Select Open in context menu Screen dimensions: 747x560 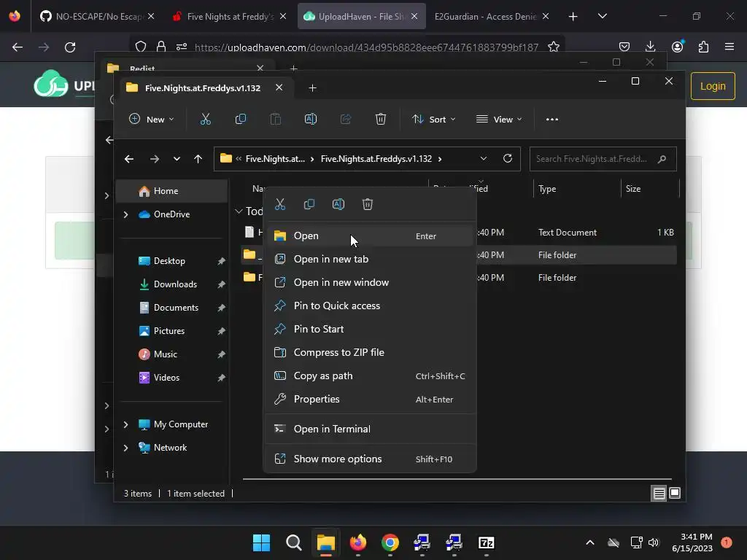(x=370, y=236)
